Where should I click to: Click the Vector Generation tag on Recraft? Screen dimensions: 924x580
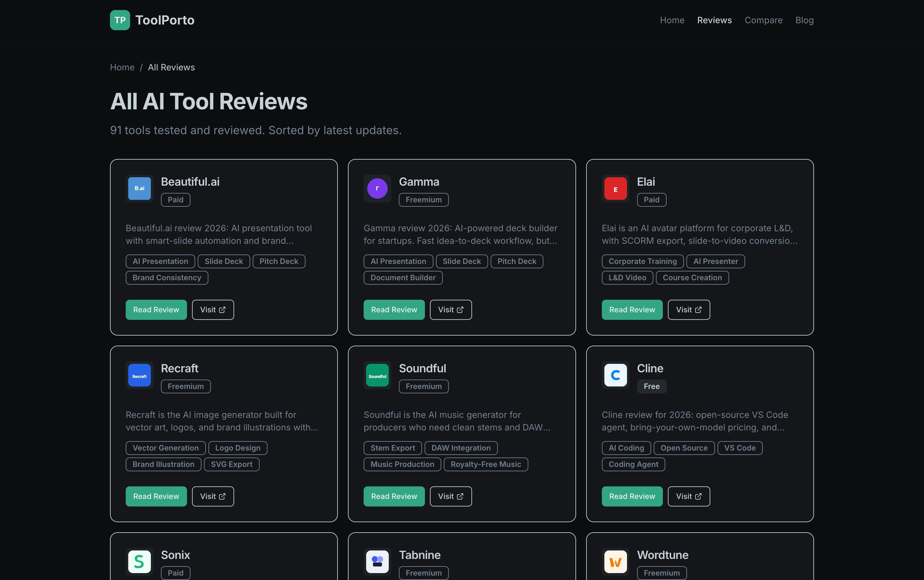pyautogui.click(x=166, y=448)
